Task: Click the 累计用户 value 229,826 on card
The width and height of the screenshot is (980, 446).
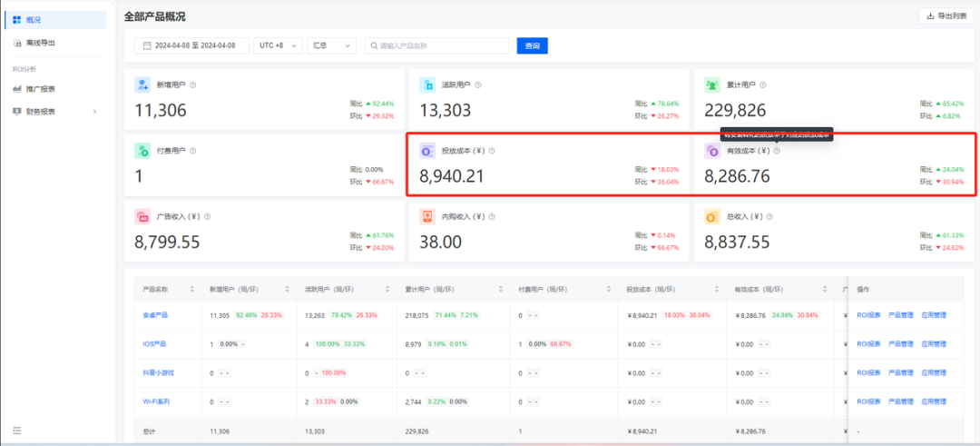Action: (x=735, y=111)
